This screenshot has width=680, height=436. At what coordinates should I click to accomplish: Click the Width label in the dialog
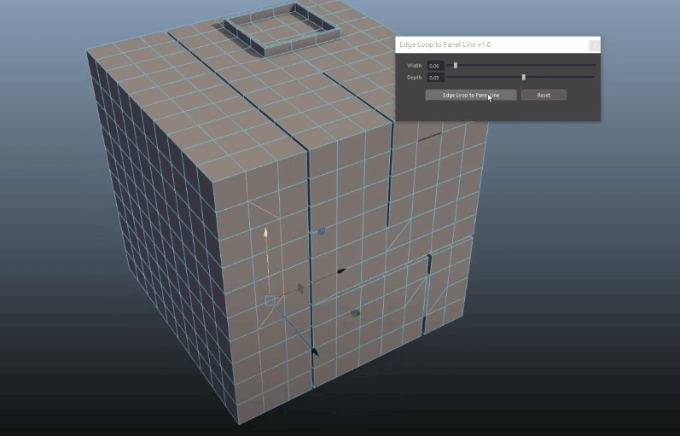pyautogui.click(x=412, y=66)
